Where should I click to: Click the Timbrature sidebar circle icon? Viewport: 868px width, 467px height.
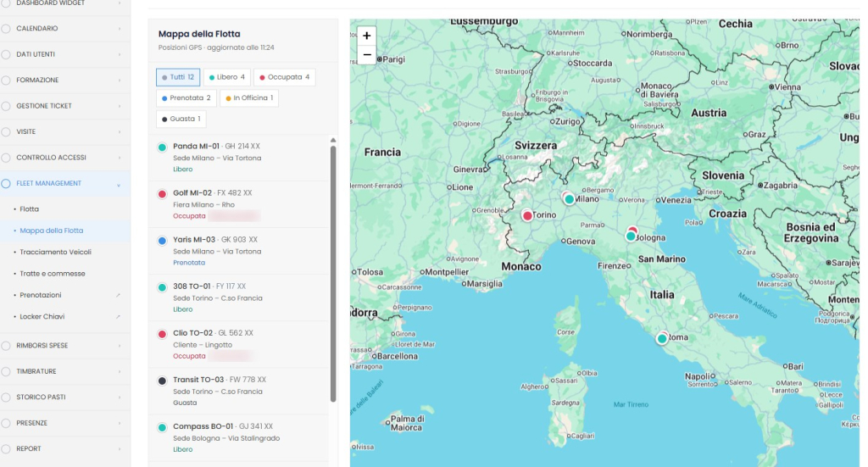click(x=6, y=371)
